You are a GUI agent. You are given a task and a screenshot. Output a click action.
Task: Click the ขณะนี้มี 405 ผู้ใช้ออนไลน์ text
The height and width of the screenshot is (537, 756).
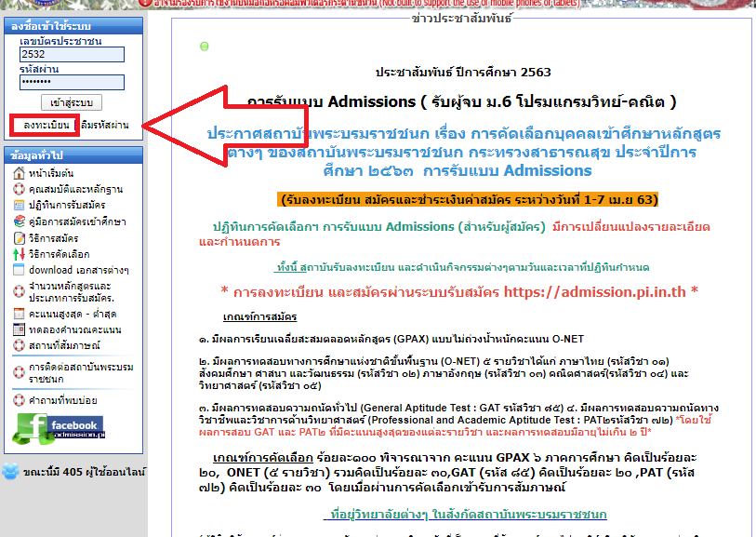pyautogui.click(x=84, y=471)
